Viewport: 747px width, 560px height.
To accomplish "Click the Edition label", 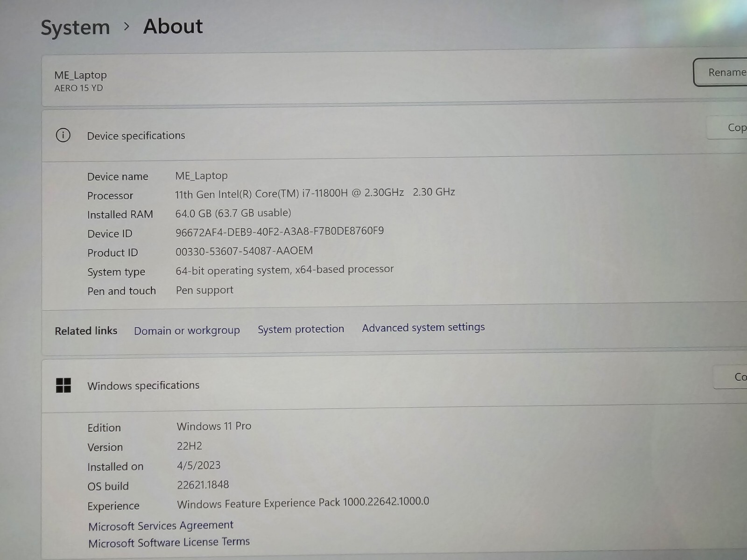I will tap(104, 428).
